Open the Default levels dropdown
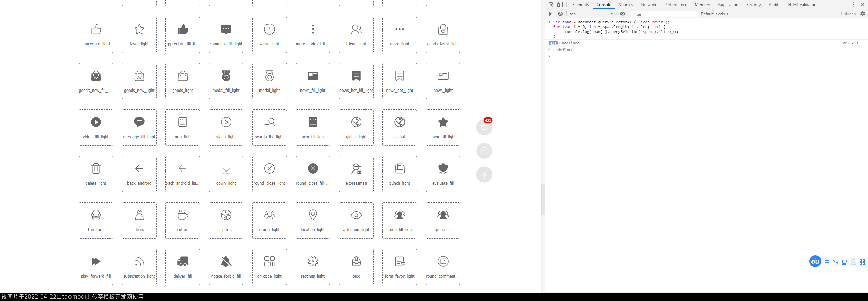The image size is (868, 301). (714, 14)
